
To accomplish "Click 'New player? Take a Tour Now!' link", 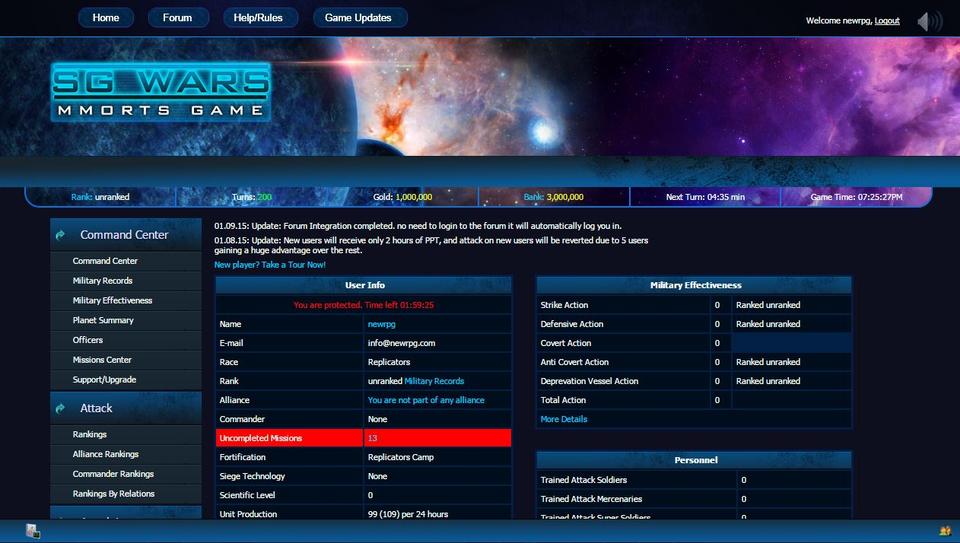I will pyautogui.click(x=270, y=265).
